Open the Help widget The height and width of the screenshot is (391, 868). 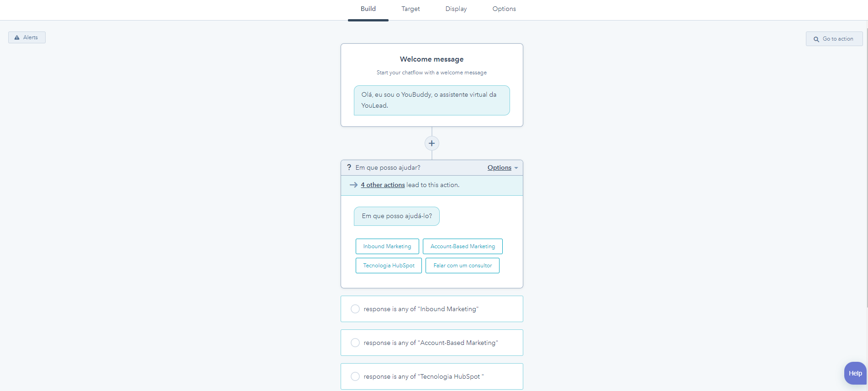[x=855, y=373]
